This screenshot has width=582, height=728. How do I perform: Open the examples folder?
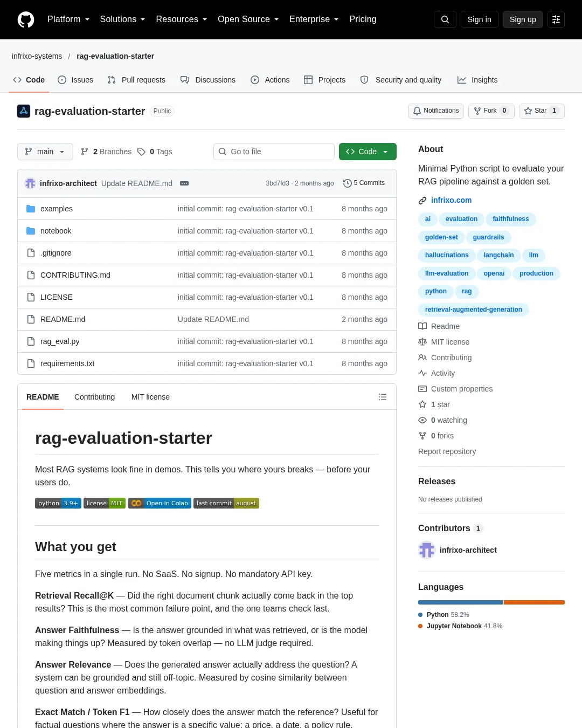coord(57,209)
